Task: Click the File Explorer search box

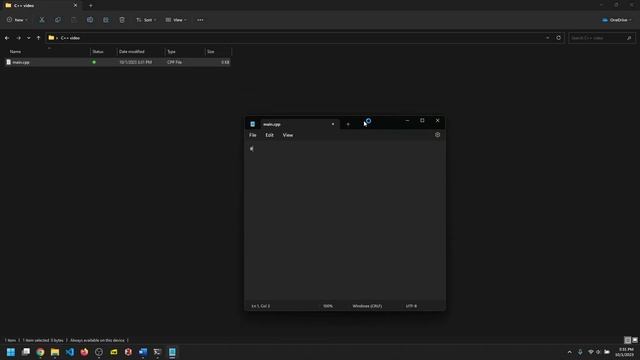Action: click(602, 38)
